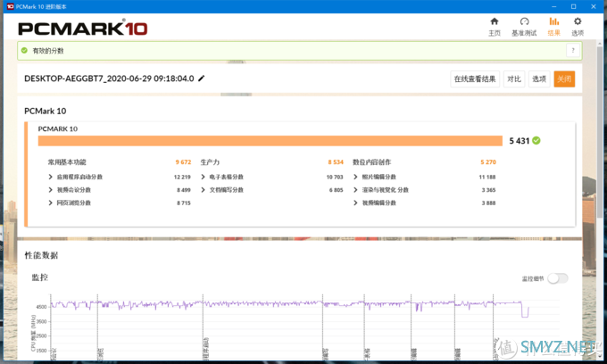Click the 11 188 photo editing score
The height and width of the screenshot is (364, 607).
click(x=487, y=178)
